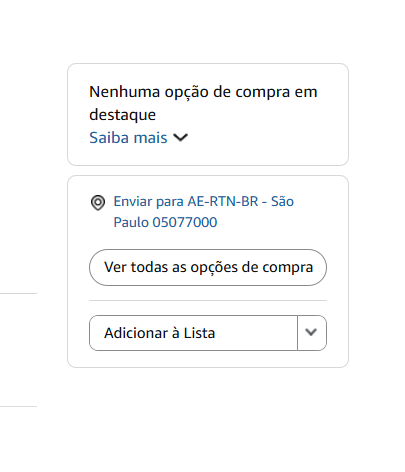The width and height of the screenshot is (405, 472).
Task: Add item to list with Adicionar à Lista
Action: tap(193, 333)
